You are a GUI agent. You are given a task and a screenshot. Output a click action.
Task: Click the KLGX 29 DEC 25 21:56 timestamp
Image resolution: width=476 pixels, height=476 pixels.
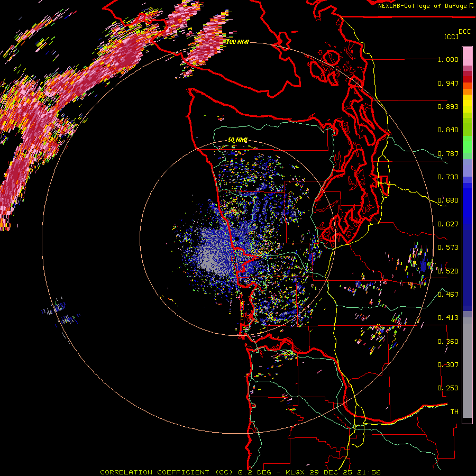(x=333, y=472)
